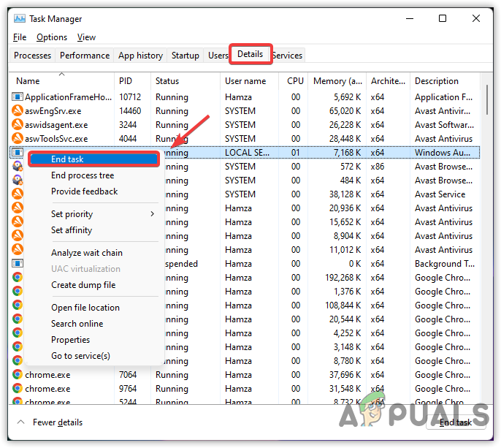Click the vertical scrollbar thumb

click(487, 99)
